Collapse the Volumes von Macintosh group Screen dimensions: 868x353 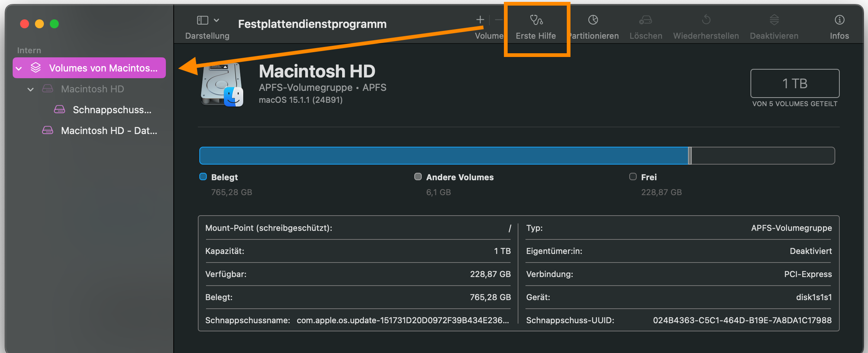point(19,69)
